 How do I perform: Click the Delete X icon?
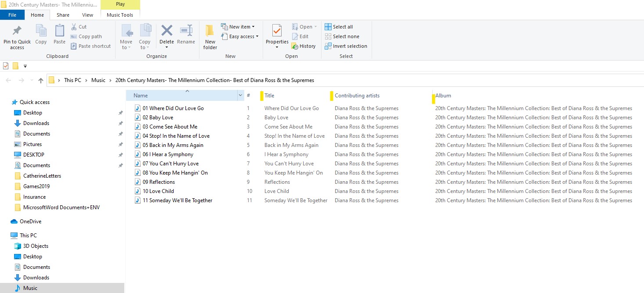tap(166, 31)
